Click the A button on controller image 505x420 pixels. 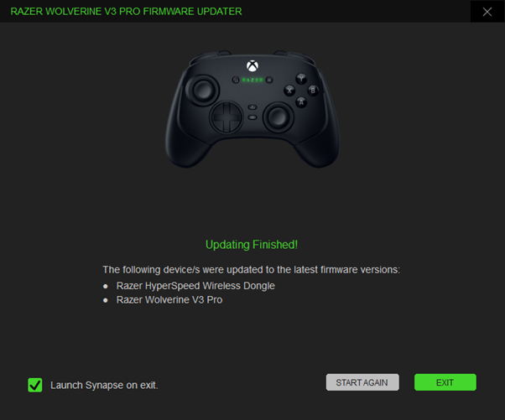point(301,102)
